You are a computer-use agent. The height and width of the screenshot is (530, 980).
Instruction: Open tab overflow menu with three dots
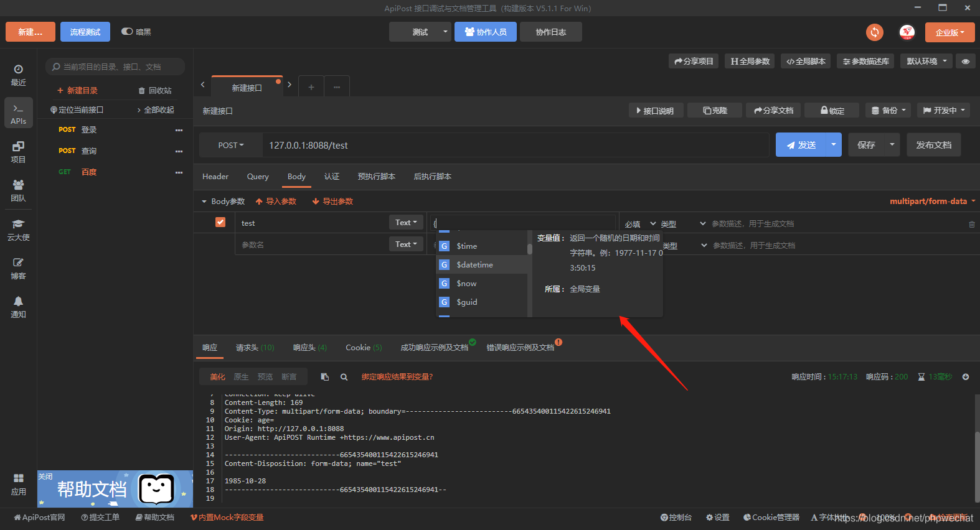tap(337, 87)
